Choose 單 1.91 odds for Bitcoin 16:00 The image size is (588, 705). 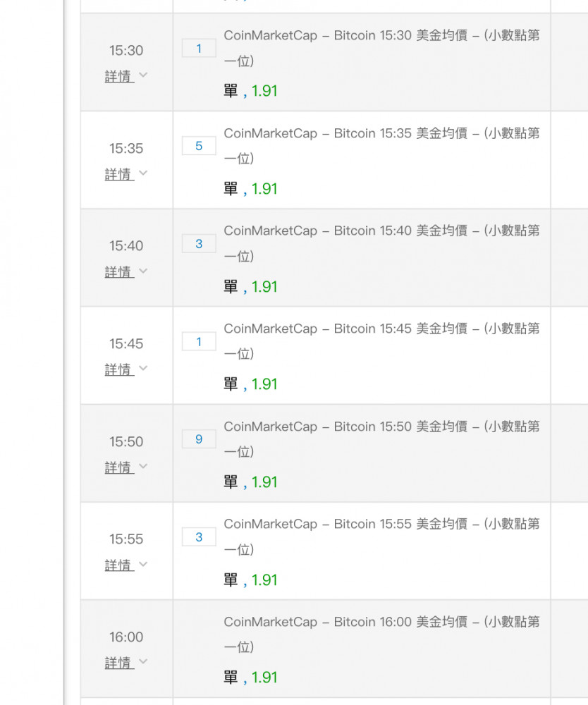coord(251,678)
